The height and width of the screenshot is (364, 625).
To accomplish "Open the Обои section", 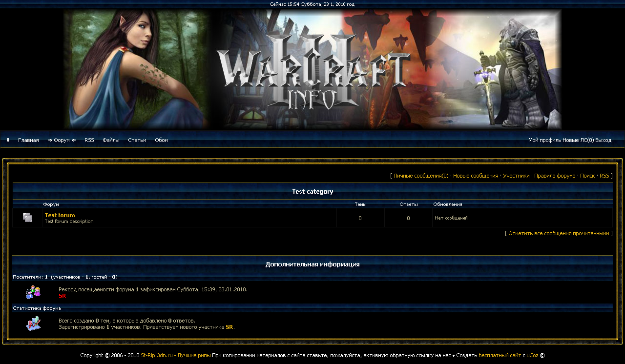I will (161, 140).
